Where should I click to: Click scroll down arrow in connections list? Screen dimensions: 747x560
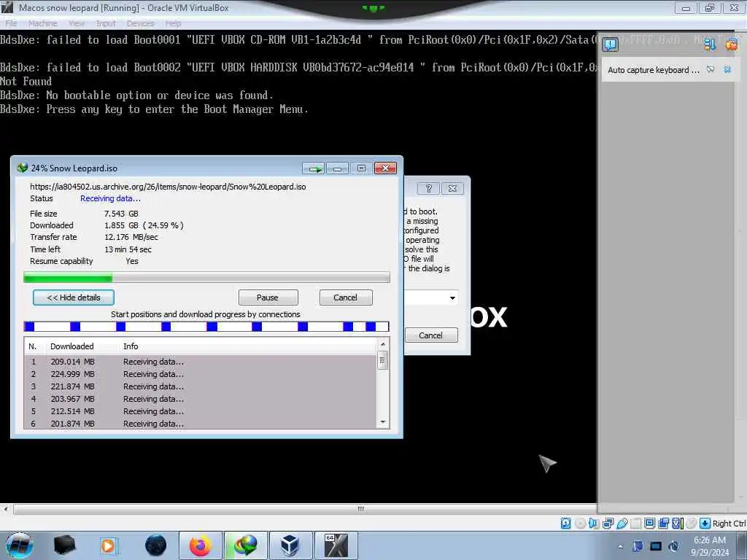click(x=382, y=422)
